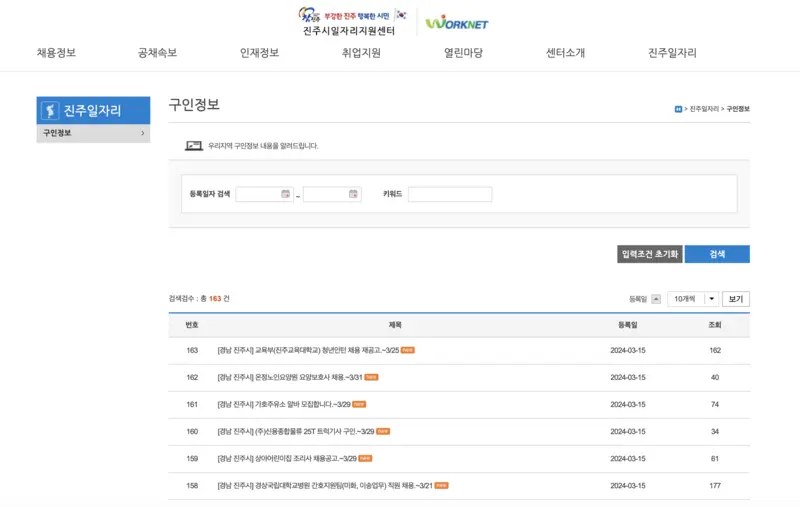Select 구인정보 in the sidebar
800x507 pixels.
(x=93, y=133)
